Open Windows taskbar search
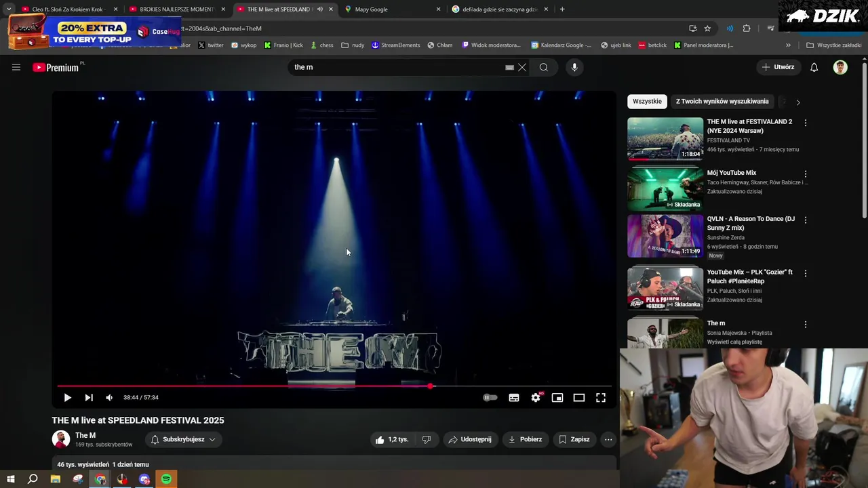This screenshot has width=868, height=488. tap(33, 479)
